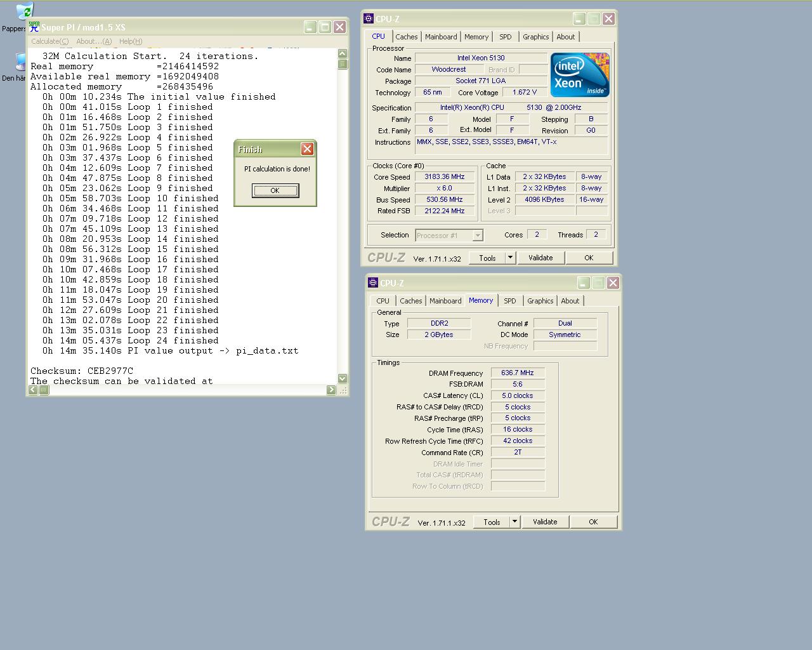Click the Code Name value Woodcrest

pos(449,69)
